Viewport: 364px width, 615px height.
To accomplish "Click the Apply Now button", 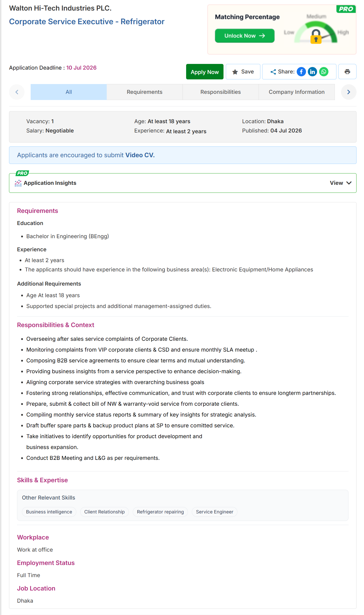I will [x=205, y=72].
